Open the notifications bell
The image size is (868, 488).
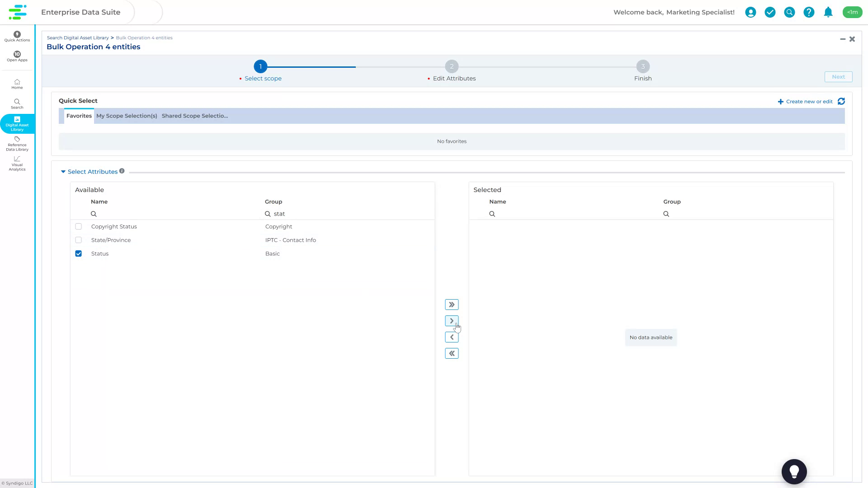point(828,12)
